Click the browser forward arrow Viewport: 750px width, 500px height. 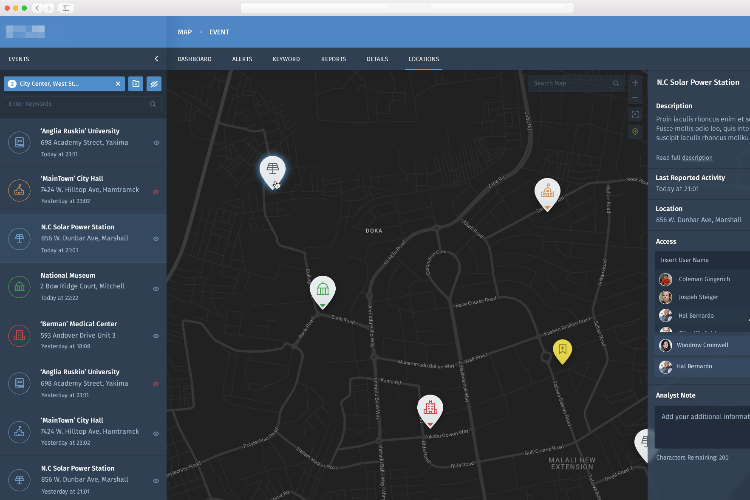point(48,8)
